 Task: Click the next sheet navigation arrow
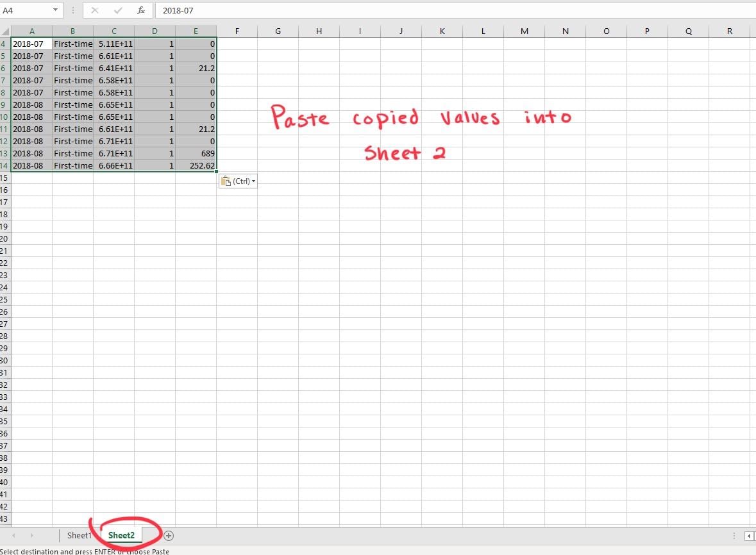pyautogui.click(x=32, y=535)
